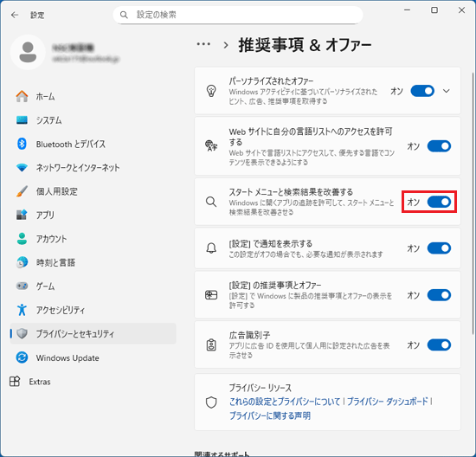The width and height of the screenshot is (476, 457).
Task: Expand the パーソナライズされたオファー chevron
Action: (447, 91)
